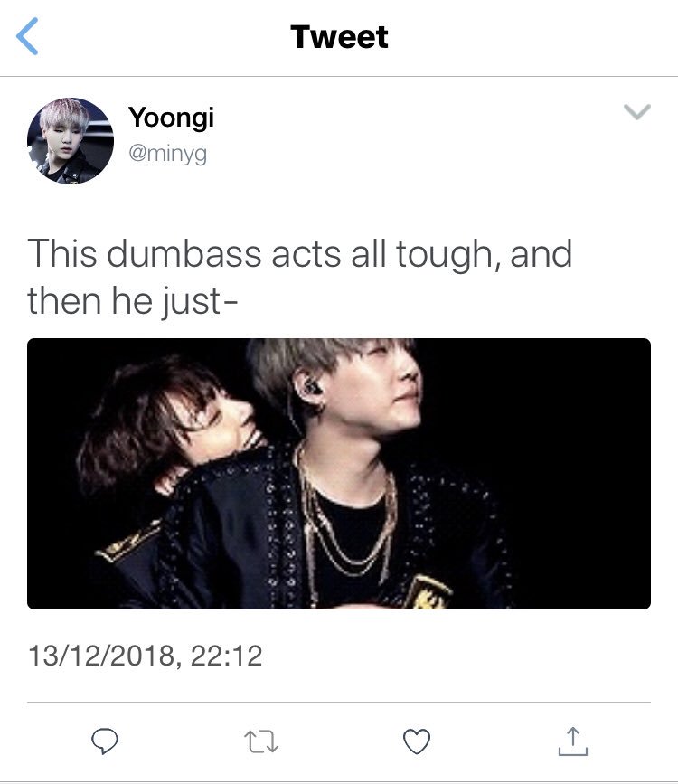The height and width of the screenshot is (784, 678).
Task: Tap the date 13/12/2018
Action: coord(101,656)
